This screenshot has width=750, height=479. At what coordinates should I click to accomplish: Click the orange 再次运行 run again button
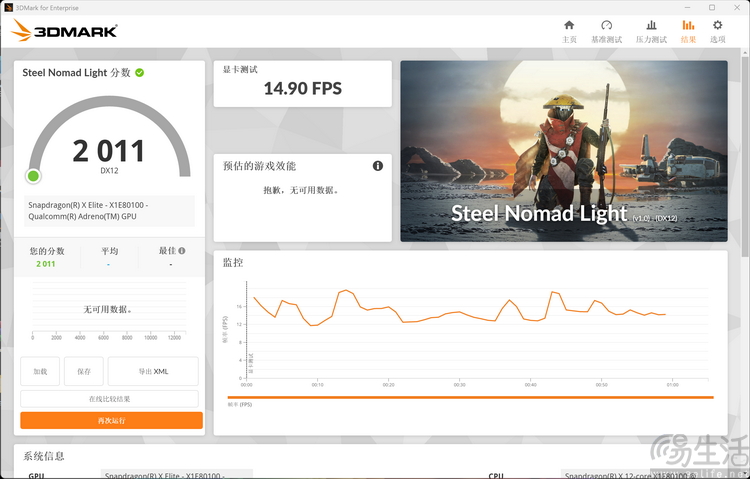111,420
